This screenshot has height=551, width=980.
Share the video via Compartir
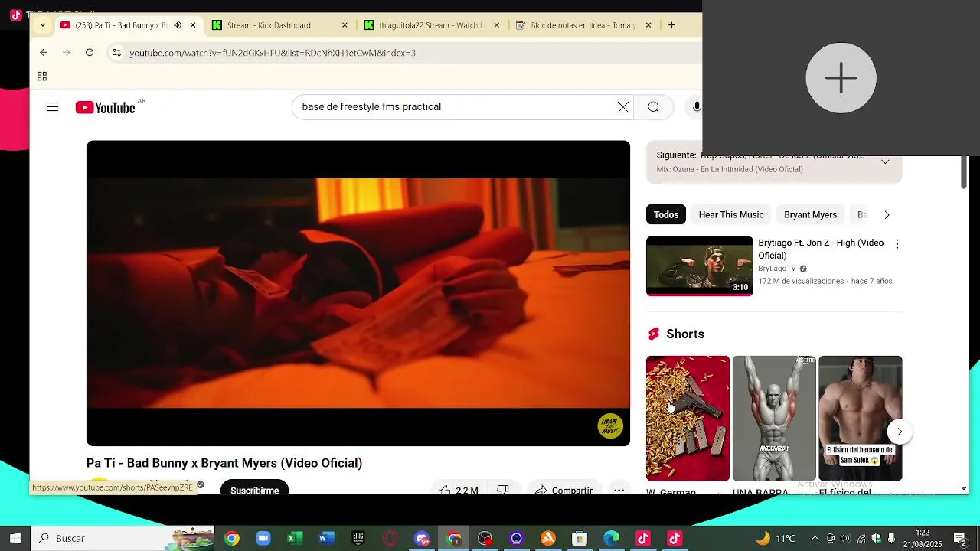(x=563, y=489)
